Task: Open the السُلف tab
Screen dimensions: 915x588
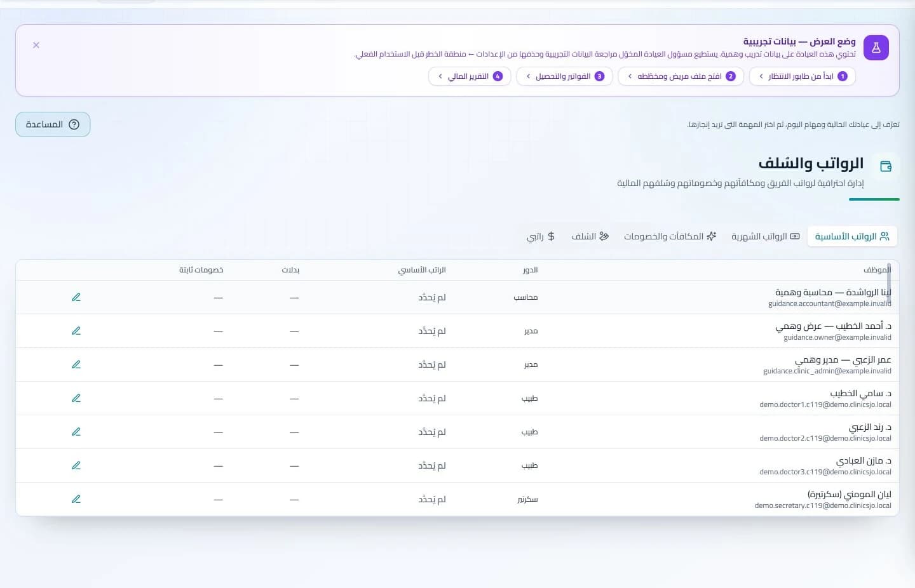Action: point(590,236)
